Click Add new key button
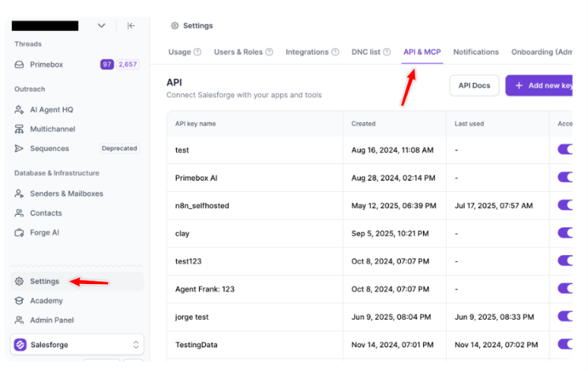 539,85
